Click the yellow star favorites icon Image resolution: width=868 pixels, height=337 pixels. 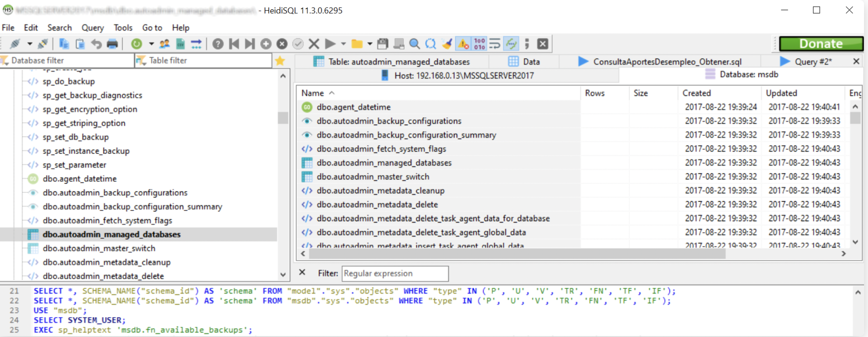tap(280, 61)
